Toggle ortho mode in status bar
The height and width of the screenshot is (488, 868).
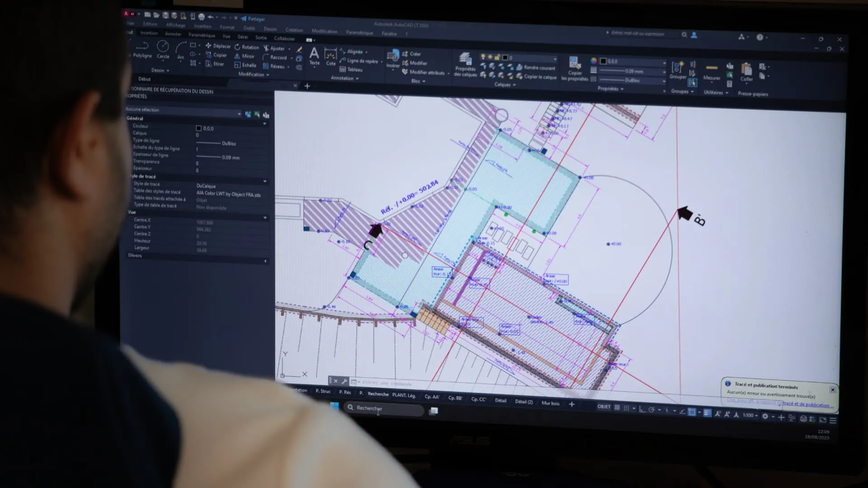[x=642, y=409]
